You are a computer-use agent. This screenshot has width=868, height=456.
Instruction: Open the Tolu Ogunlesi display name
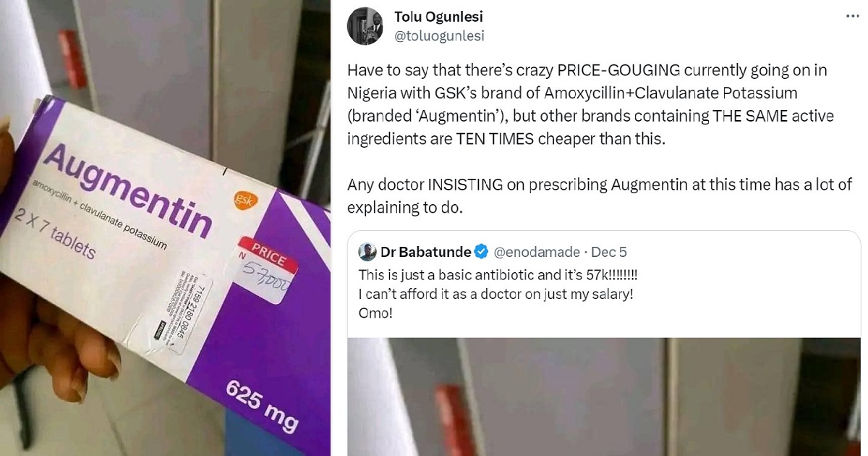pos(438,17)
